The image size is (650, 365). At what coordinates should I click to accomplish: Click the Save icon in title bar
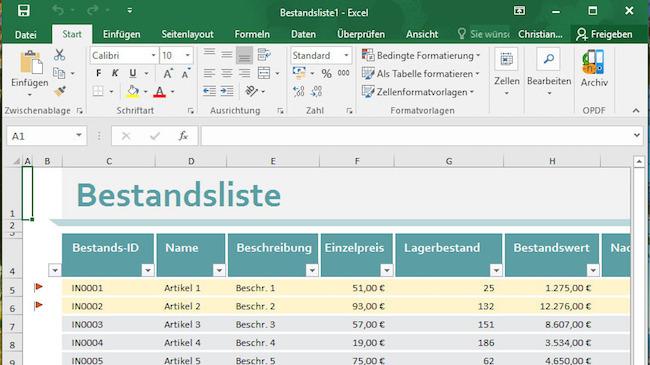[x=24, y=10]
